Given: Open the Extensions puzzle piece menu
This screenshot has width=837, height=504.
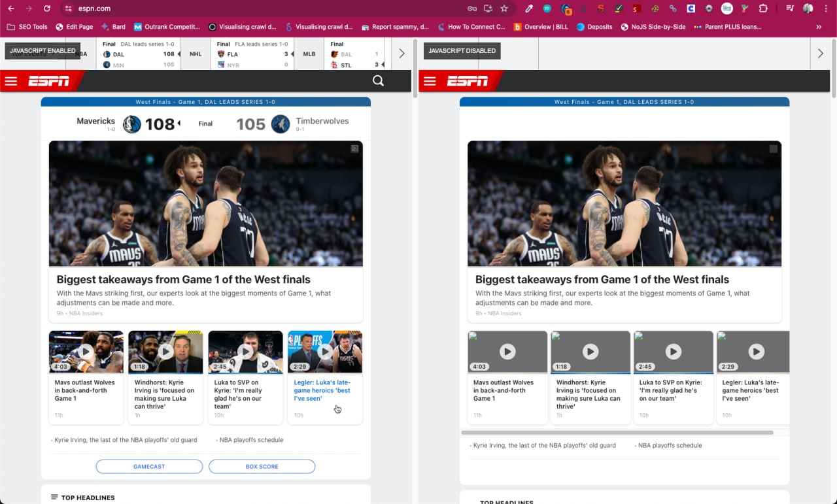Looking at the screenshot, I should tap(762, 8).
